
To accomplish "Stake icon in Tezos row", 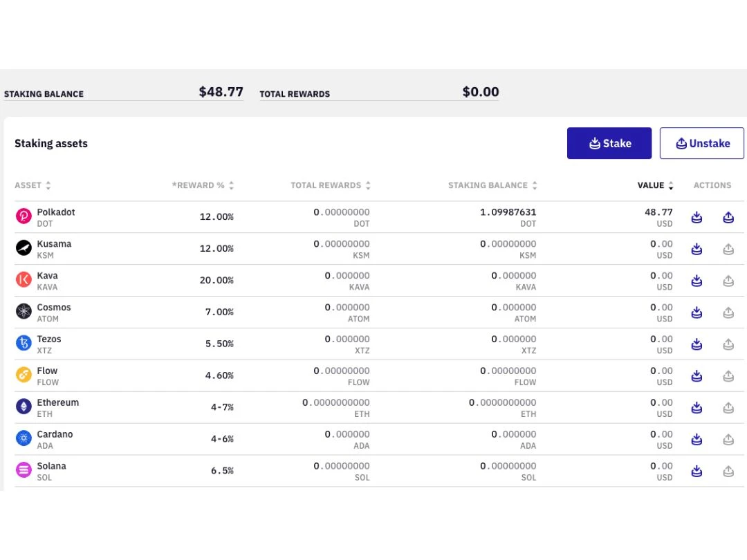I will [x=697, y=344].
